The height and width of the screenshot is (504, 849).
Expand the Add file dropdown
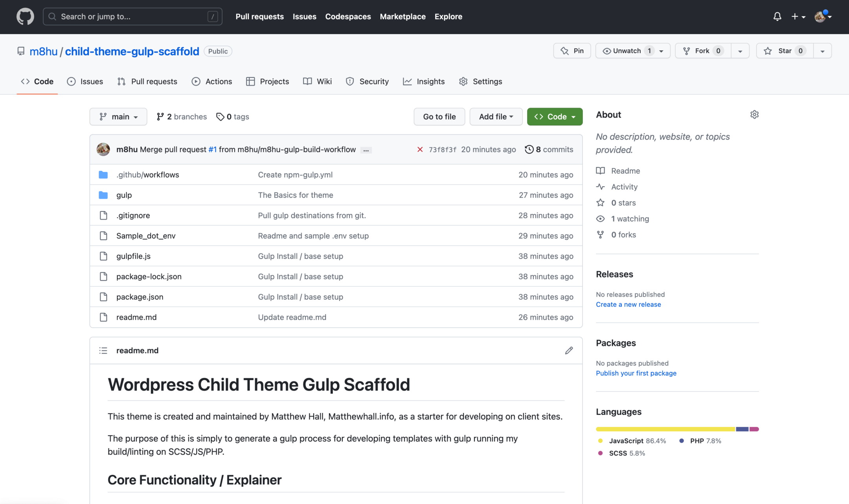coord(496,116)
